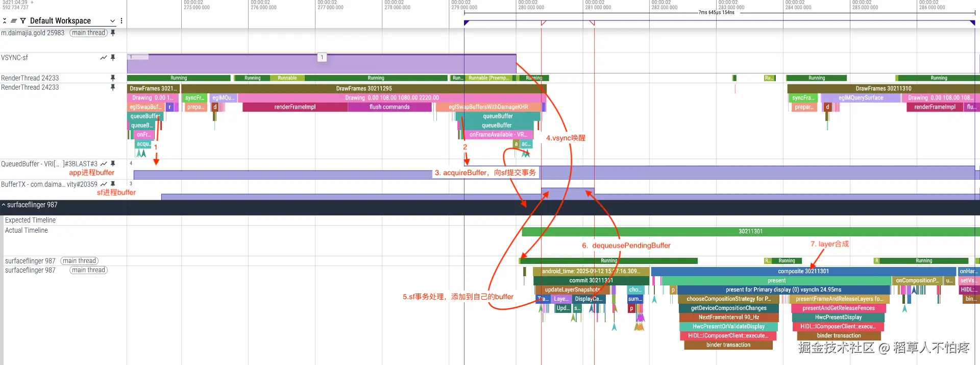Screen dimensions: 980x365
Task: Click the 7ms 645µs 154ns selection duration
Action: point(716,12)
